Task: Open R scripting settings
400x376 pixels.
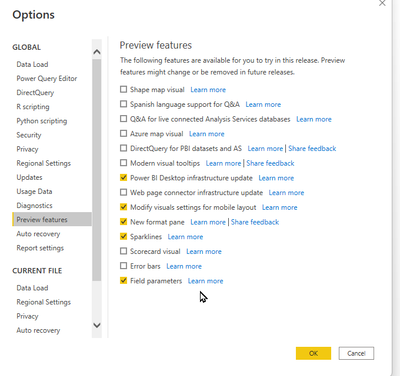Action: [x=33, y=107]
